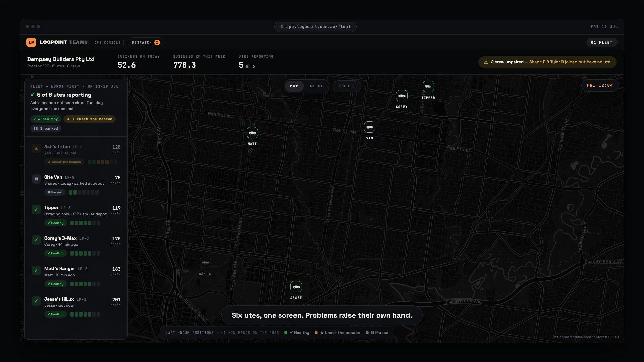The height and width of the screenshot is (362, 644).
Task: Open Site Van fleet row
Action: tap(76, 185)
